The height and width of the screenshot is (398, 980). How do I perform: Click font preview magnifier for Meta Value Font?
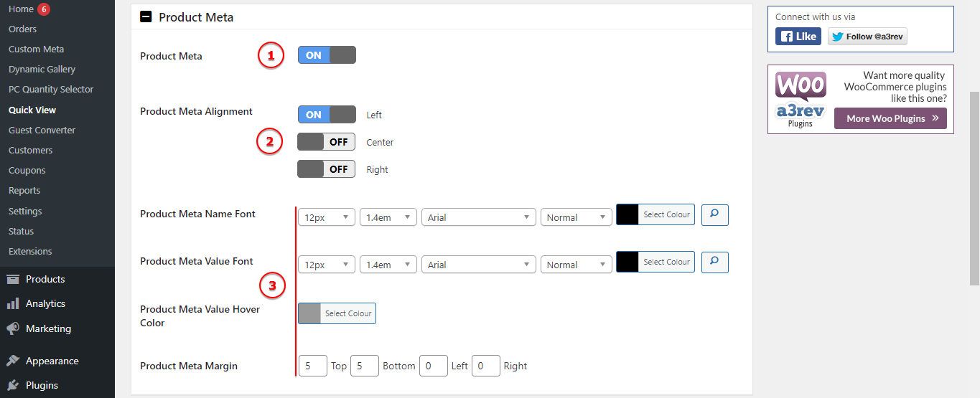tap(714, 262)
